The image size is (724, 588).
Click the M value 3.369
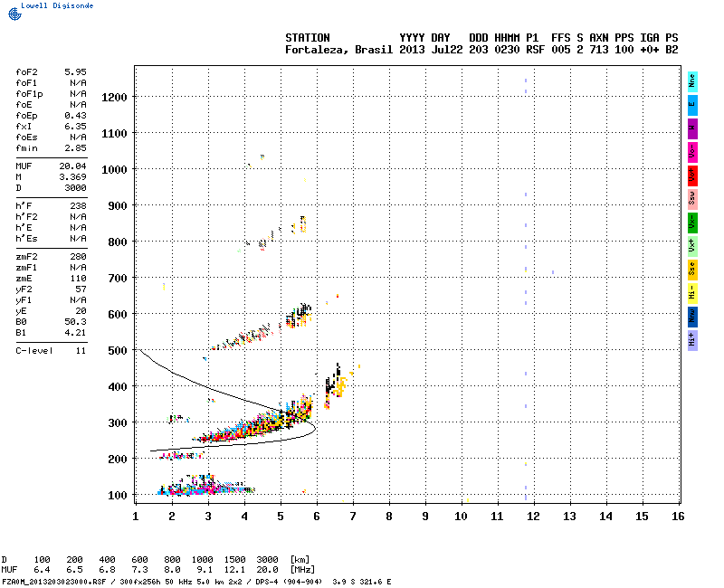[x=73, y=177]
